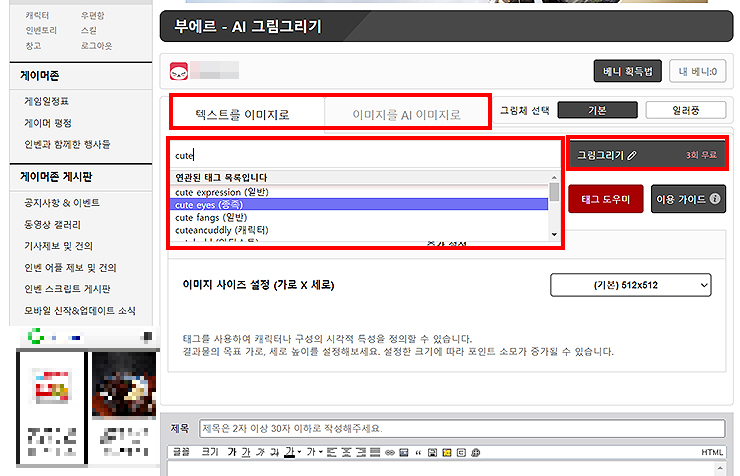
Task: Click the red cat profile avatar icon
Action: 179,71
